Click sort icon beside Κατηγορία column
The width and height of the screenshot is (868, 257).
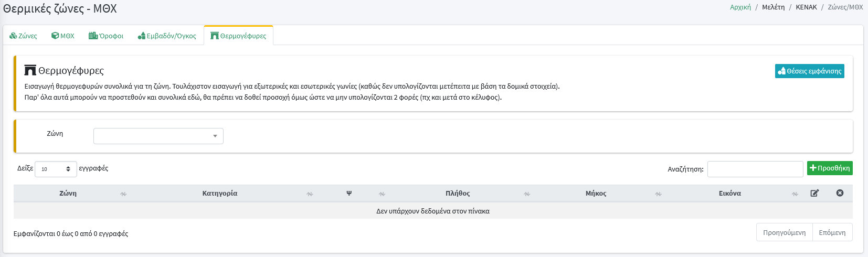click(310, 194)
